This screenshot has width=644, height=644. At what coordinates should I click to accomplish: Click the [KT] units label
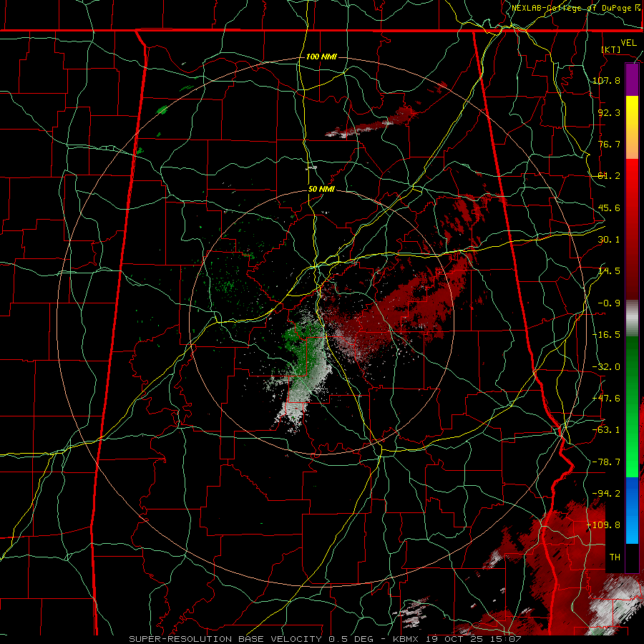(x=611, y=49)
